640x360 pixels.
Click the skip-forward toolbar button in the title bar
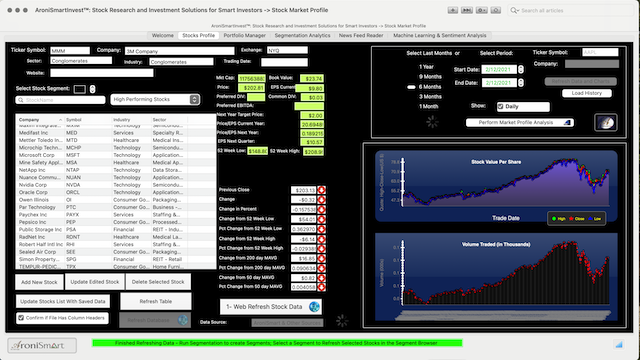(x=467, y=10)
